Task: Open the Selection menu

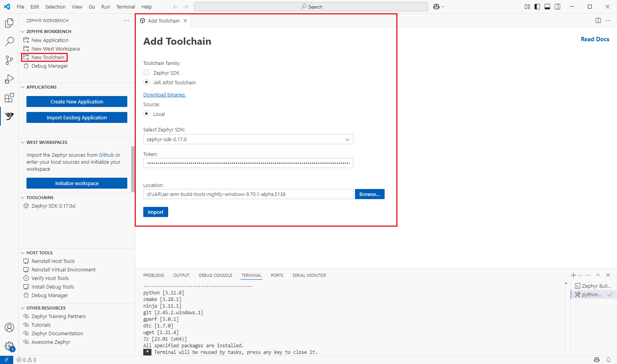Action: (55, 7)
